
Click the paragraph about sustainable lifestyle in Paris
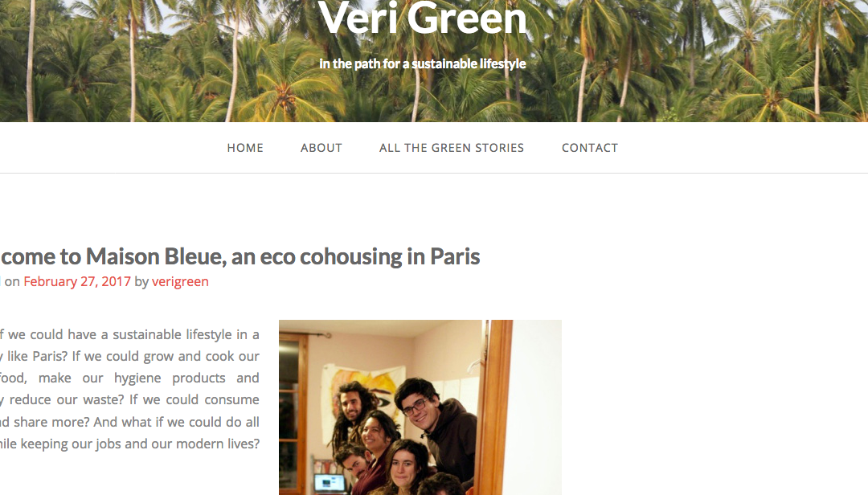[x=129, y=389]
